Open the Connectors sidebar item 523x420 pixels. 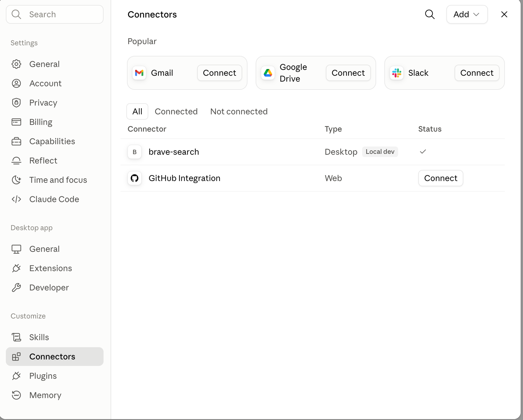55,357
